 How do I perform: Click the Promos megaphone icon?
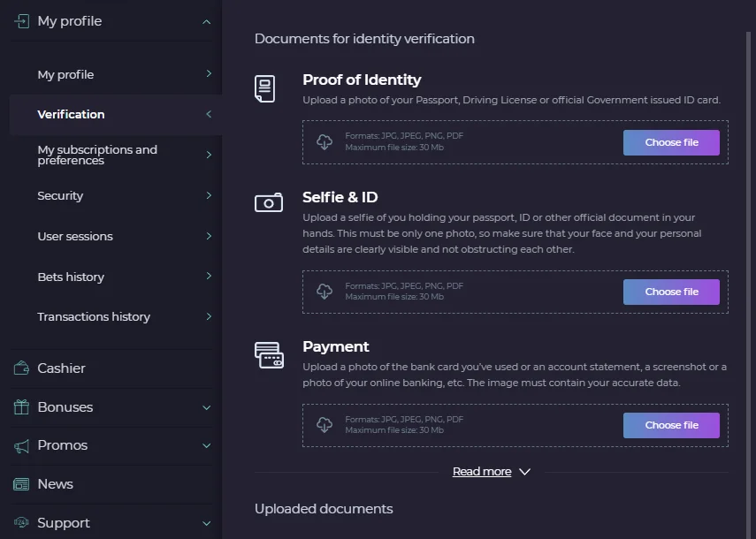click(21, 445)
